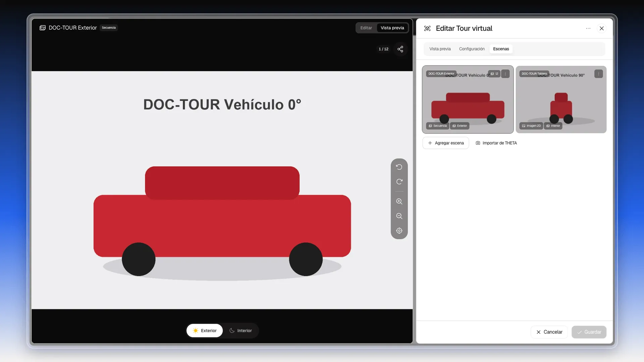The width and height of the screenshot is (644, 362).
Task: Open the Configuración tab
Action: click(472, 49)
